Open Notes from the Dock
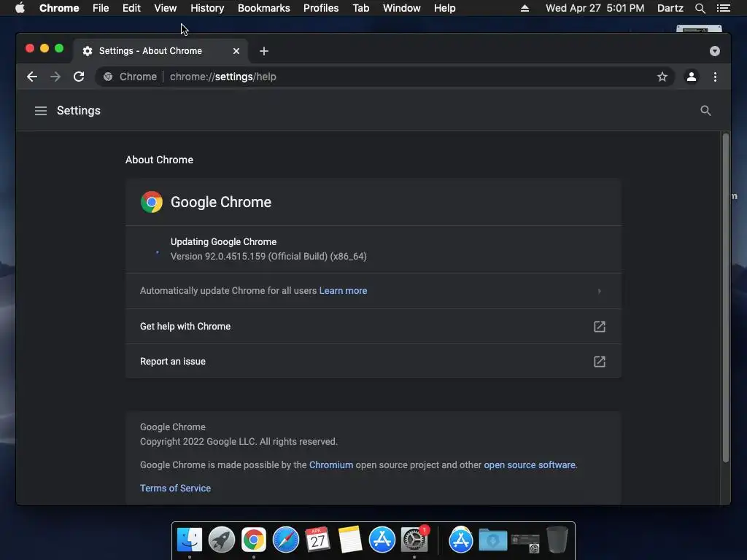 (350, 540)
